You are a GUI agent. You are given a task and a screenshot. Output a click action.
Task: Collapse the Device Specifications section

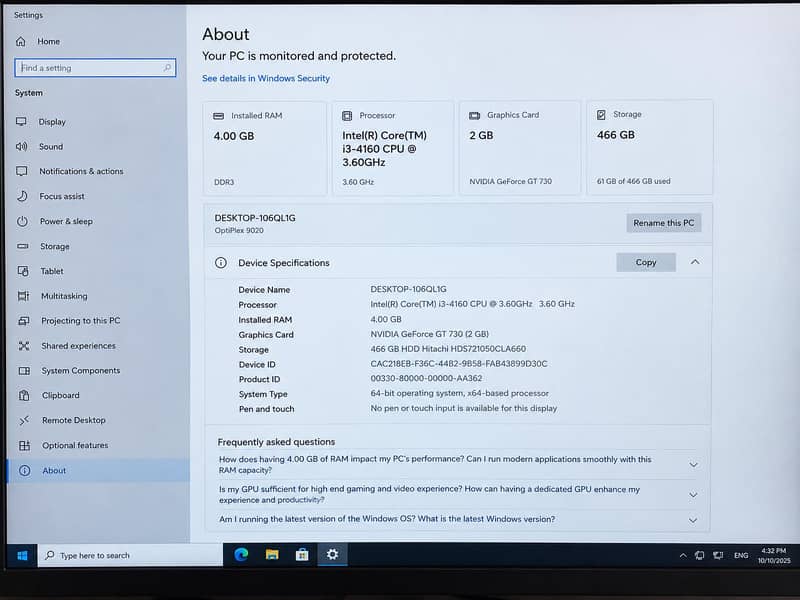[695, 262]
